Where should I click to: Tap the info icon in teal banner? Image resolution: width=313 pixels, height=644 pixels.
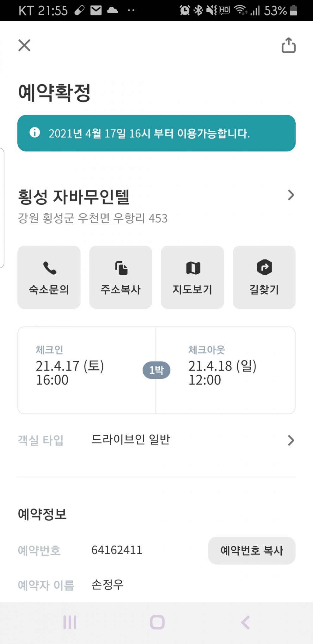point(35,132)
